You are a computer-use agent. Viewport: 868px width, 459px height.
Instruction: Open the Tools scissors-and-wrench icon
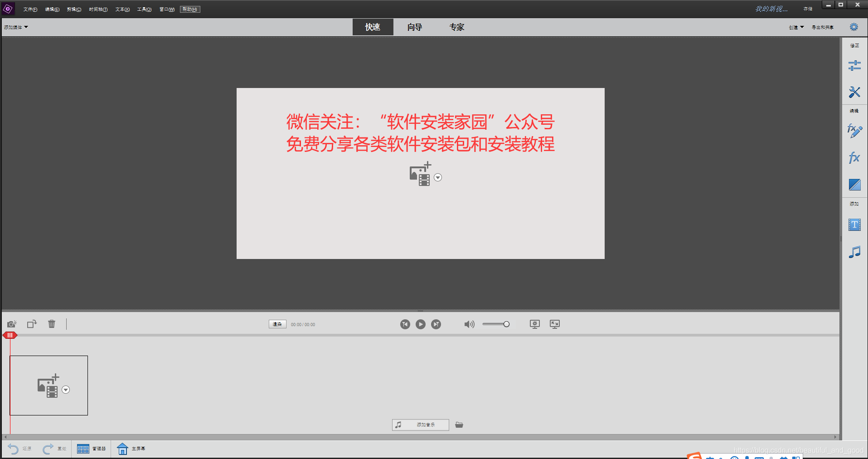point(854,92)
